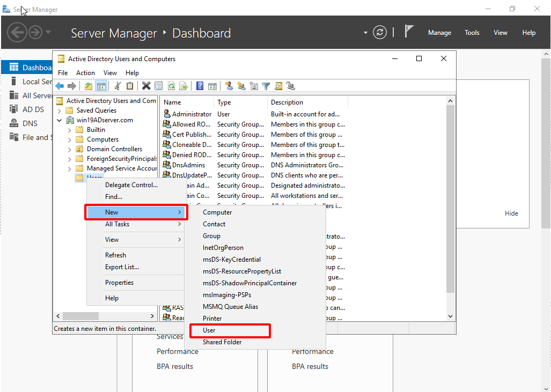Click the Up one level folder icon

click(89, 86)
